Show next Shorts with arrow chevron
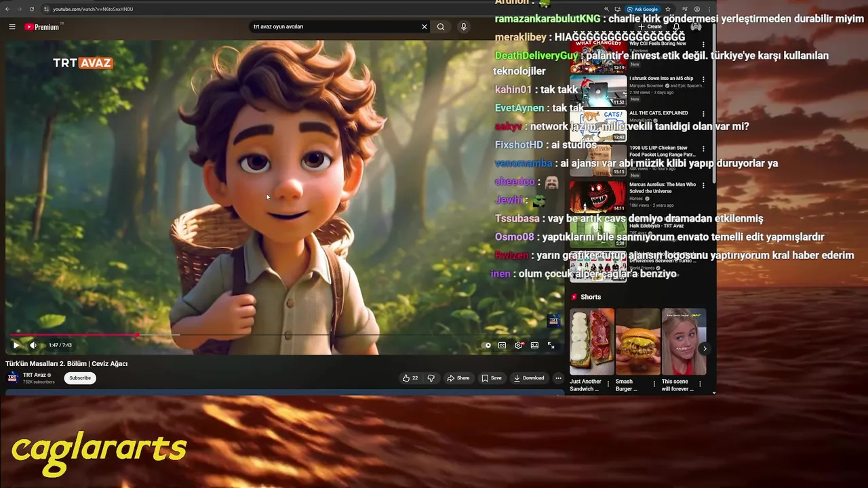 tap(705, 348)
